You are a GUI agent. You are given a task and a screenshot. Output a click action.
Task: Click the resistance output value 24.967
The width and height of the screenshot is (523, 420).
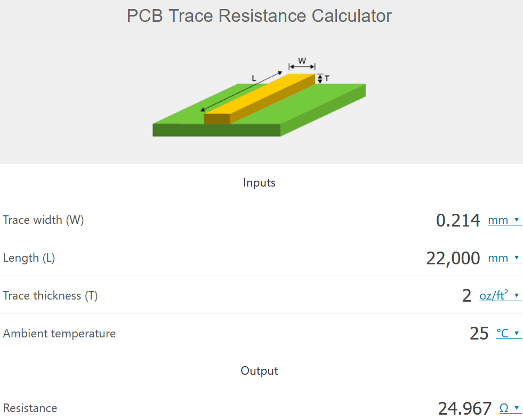pos(465,408)
